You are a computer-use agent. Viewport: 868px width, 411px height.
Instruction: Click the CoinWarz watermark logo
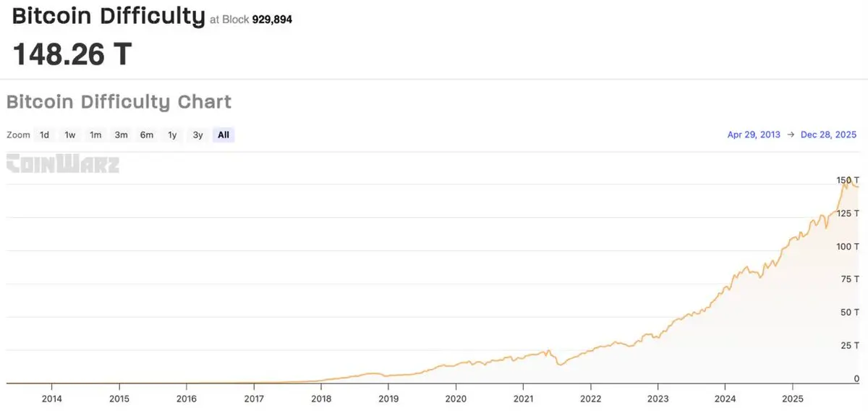pos(63,164)
